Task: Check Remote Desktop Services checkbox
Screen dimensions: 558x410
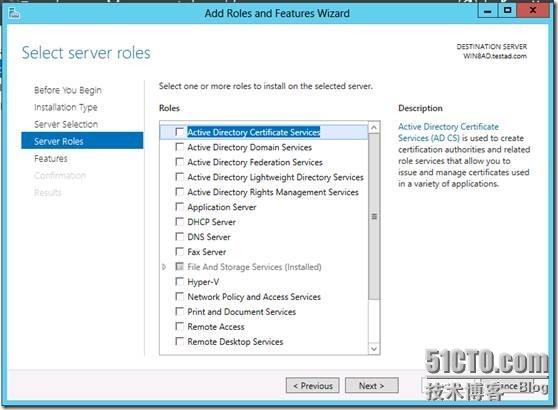Action: coord(180,341)
